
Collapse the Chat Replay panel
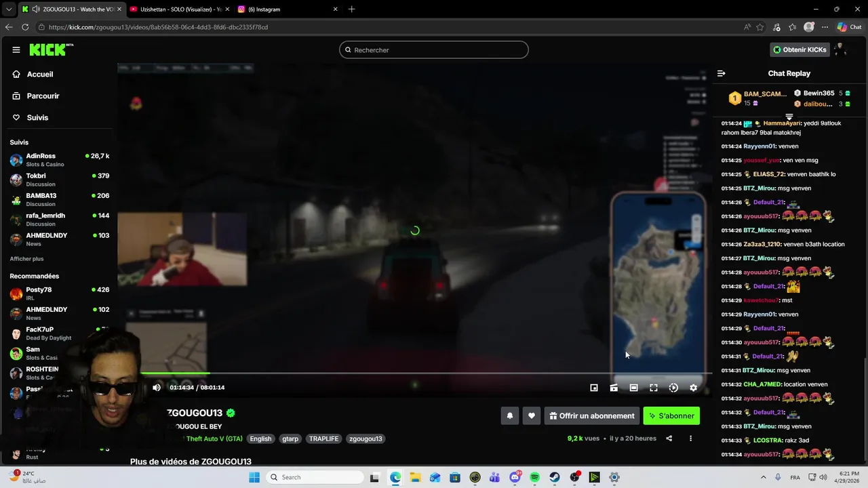(722, 73)
